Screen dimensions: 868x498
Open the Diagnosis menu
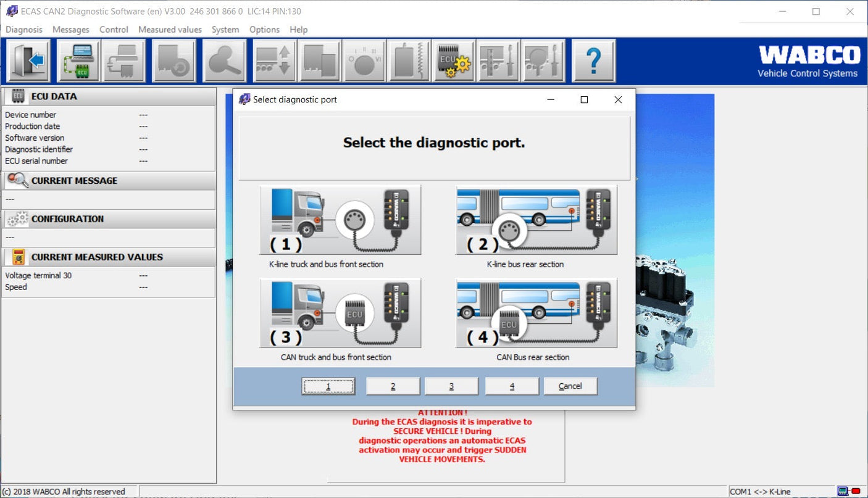pyautogui.click(x=24, y=29)
